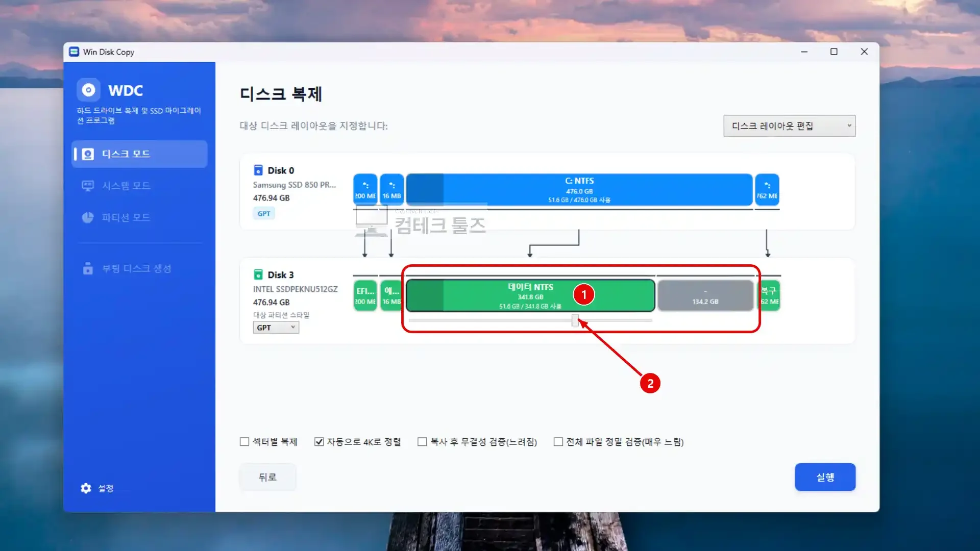Viewport: 980px width, 551px height.
Task: Select Disk 3 복구 partition
Action: tap(770, 295)
